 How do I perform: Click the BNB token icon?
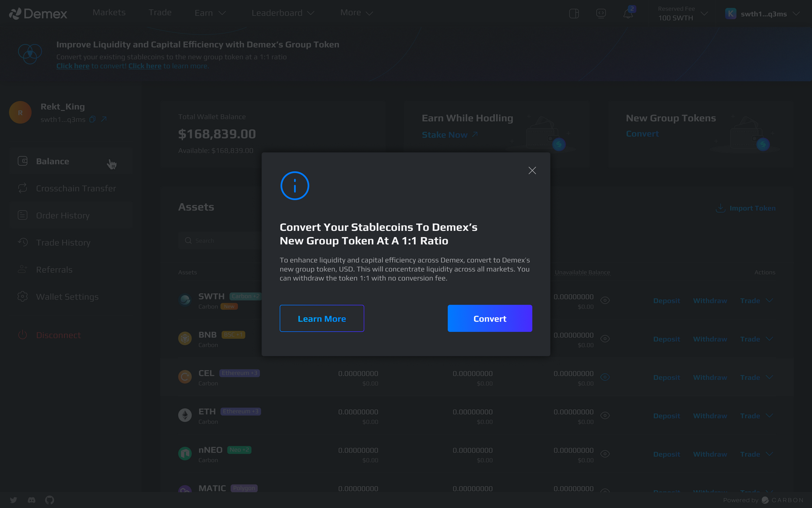185,338
